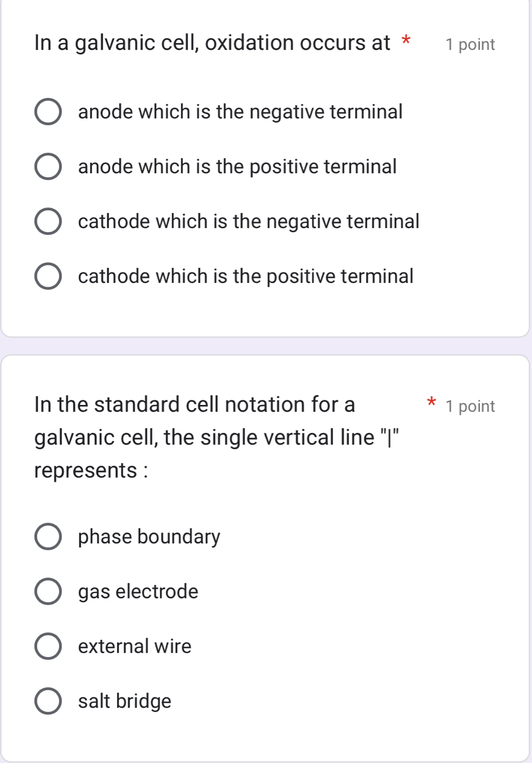The height and width of the screenshot is (763, 532).
Task: Click the answer text "gas electrode"
Action: point(138,591)
